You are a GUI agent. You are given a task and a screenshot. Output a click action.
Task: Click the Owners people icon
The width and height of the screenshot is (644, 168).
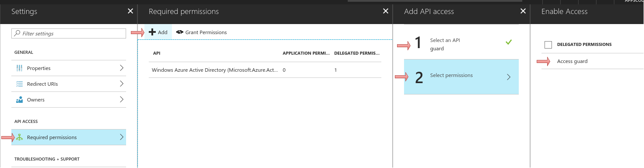click(x=19, y=100)
